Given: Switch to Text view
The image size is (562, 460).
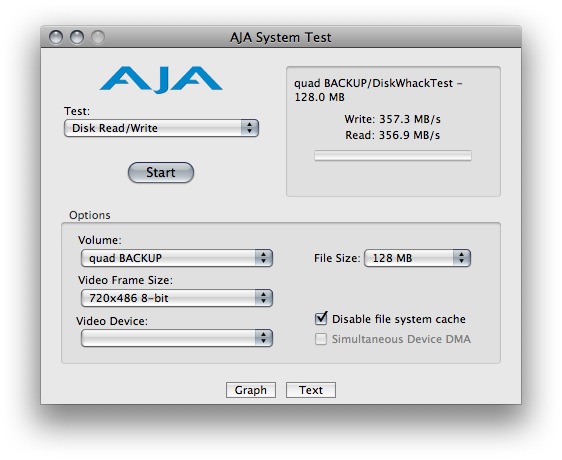Looking at the screenshot, I should (311, 390).
